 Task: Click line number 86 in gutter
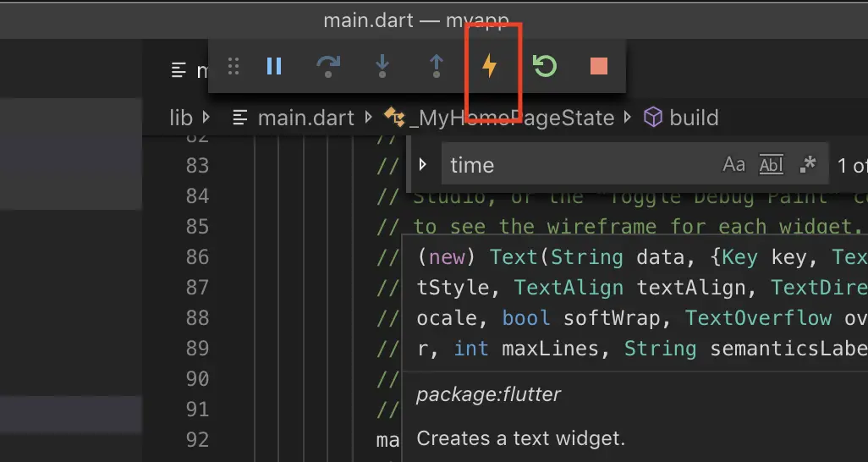[198, 256]
